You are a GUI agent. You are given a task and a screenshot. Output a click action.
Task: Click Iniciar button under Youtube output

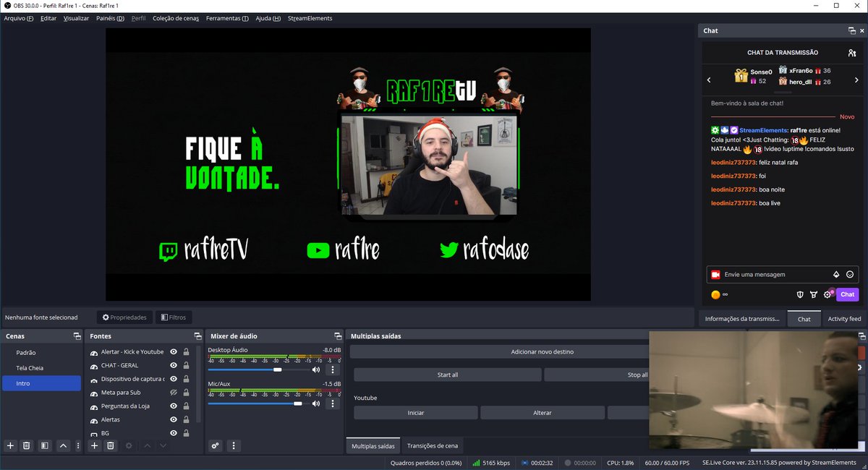click(414, 412)
